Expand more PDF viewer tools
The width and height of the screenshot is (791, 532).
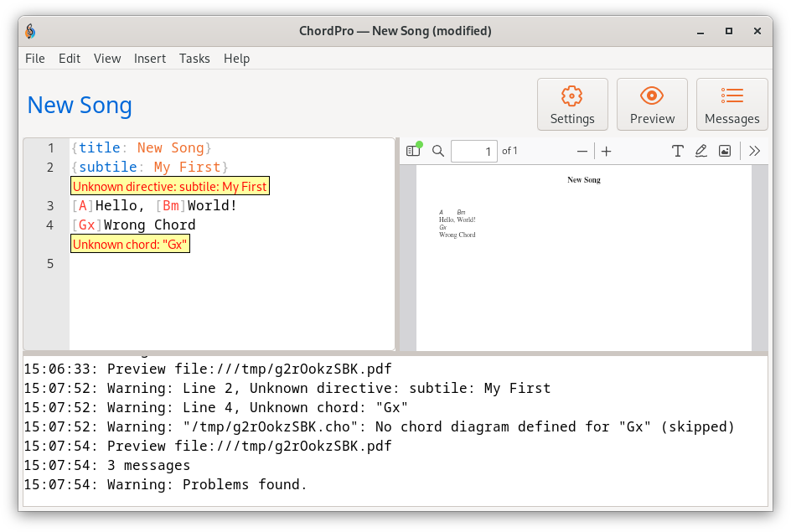[x=755, y=151]
